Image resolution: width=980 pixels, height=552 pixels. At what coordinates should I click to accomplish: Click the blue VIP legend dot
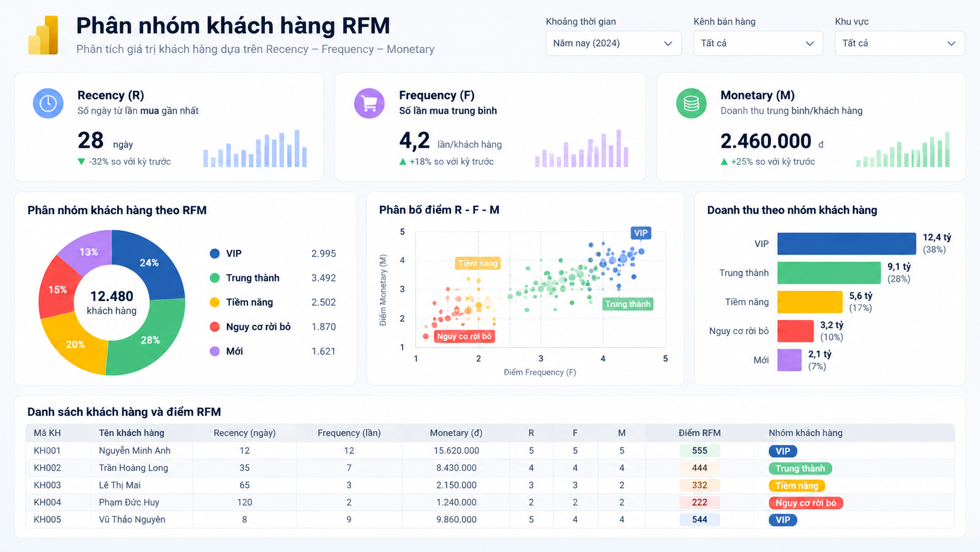[x=215, y=253]
